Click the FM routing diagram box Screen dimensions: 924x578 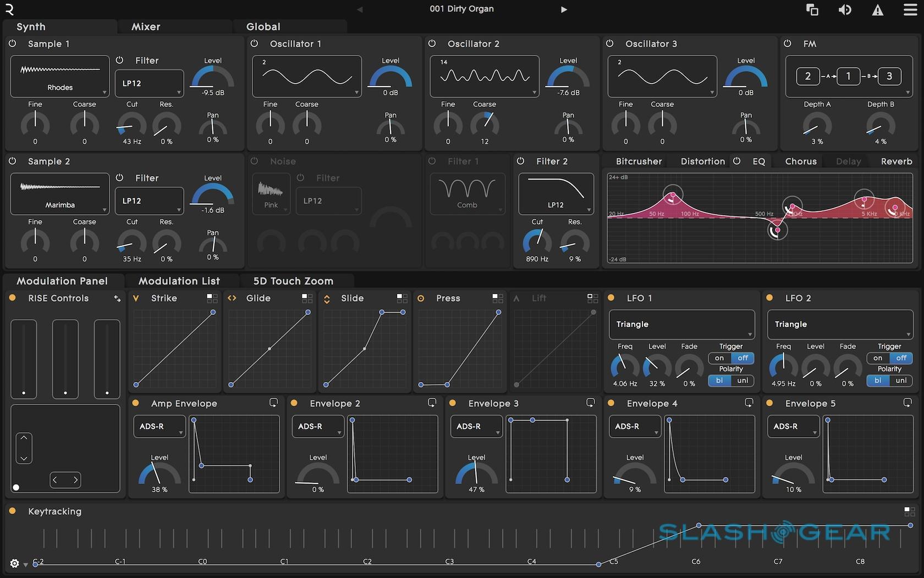click(x=849, y=77)
